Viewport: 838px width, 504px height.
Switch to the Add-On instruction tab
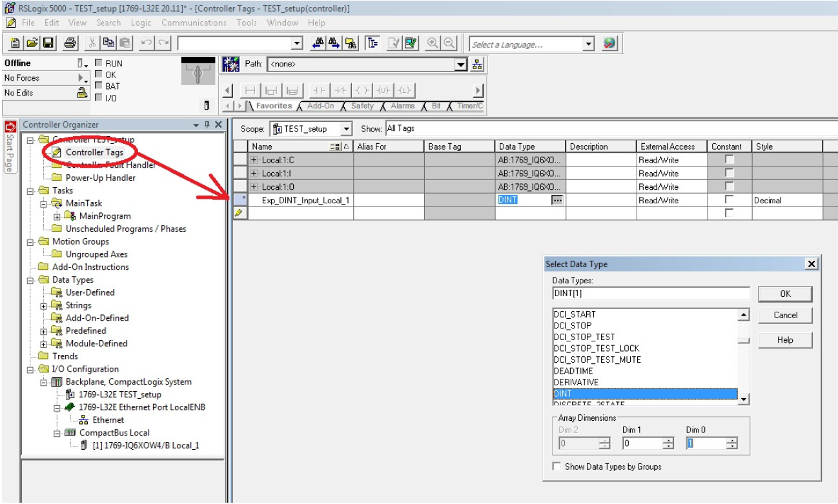321,106
